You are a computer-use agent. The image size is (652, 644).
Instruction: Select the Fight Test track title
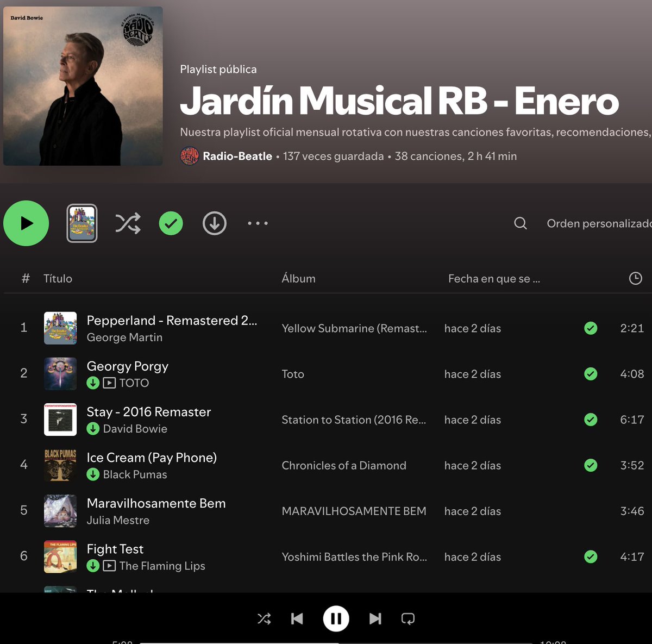115,549
